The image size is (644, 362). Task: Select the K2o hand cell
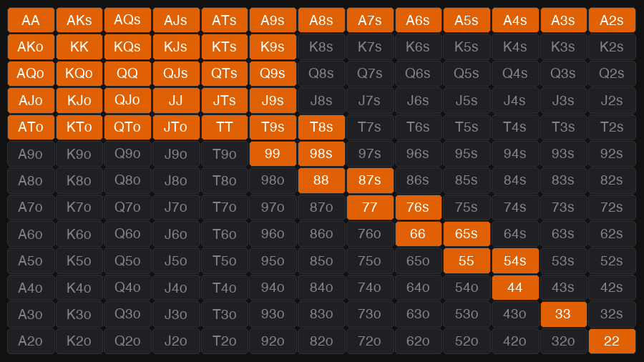pyautogui.click(x=79, y=341)
